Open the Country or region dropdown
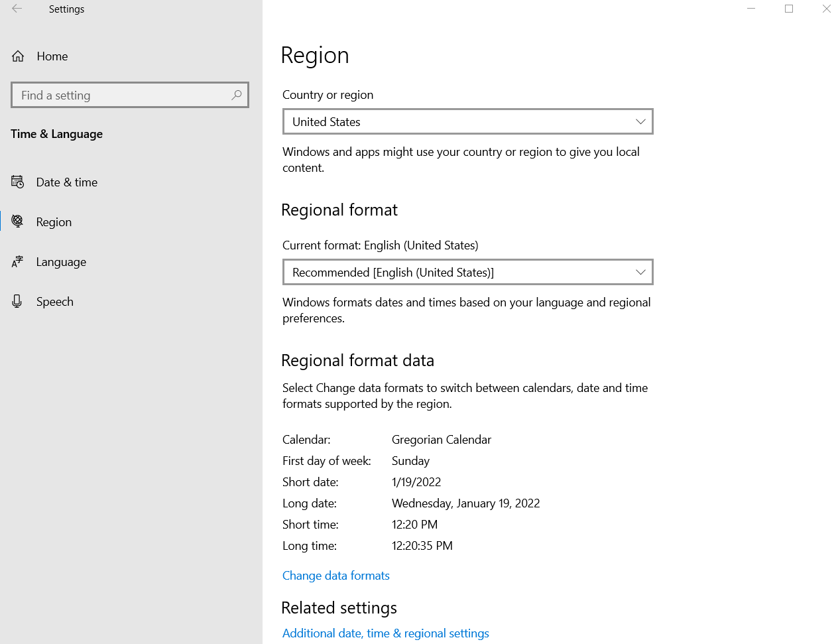Image resolution: width=840 pixels, height=644 pixels. [x=468, y=121]
